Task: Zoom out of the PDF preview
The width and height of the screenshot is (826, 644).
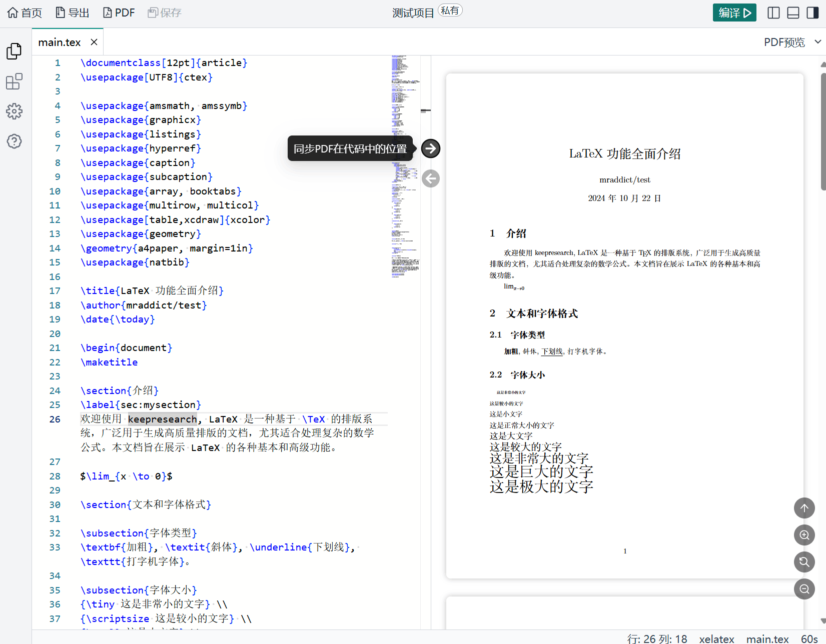Action: 804,588
